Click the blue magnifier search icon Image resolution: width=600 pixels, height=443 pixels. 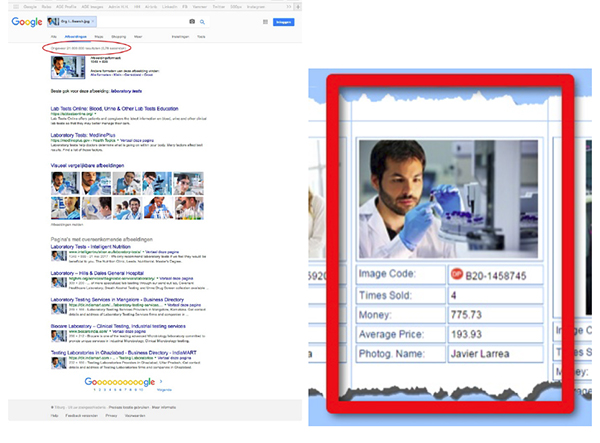pos(201,21)
